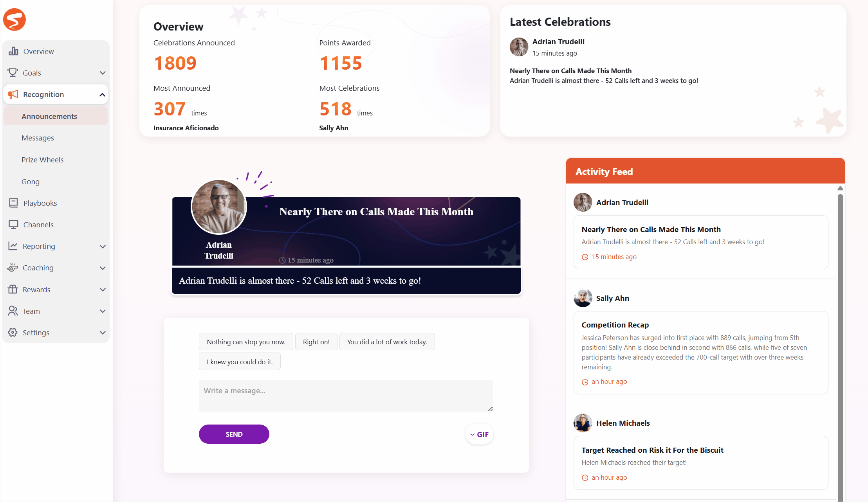The image size is (868, 502).
Task: Collapse the Recognition section chevron
Action: point(102,95)
